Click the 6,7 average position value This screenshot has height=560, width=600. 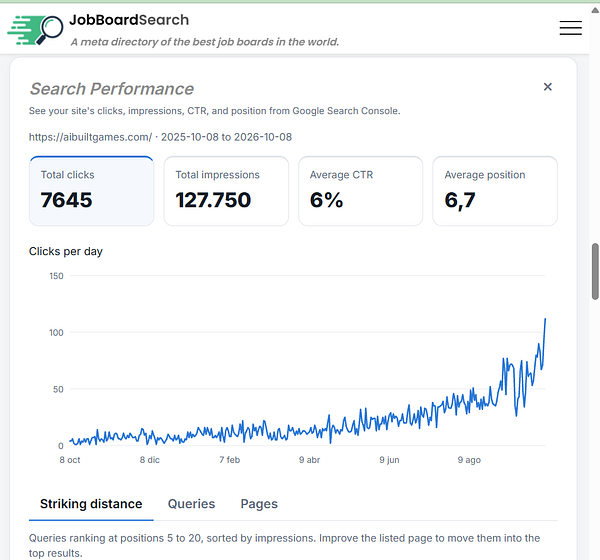pyautogui.click(x=460, y=200)
